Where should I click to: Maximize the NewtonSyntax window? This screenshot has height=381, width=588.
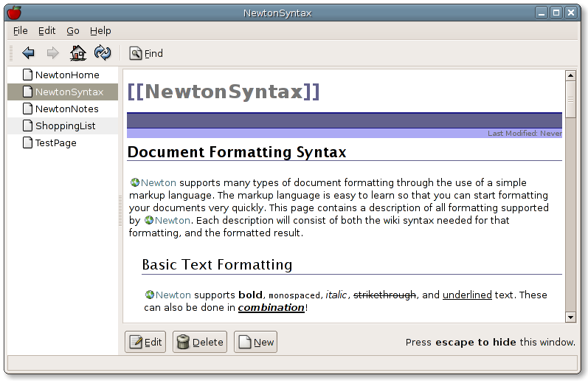[556, 13]
